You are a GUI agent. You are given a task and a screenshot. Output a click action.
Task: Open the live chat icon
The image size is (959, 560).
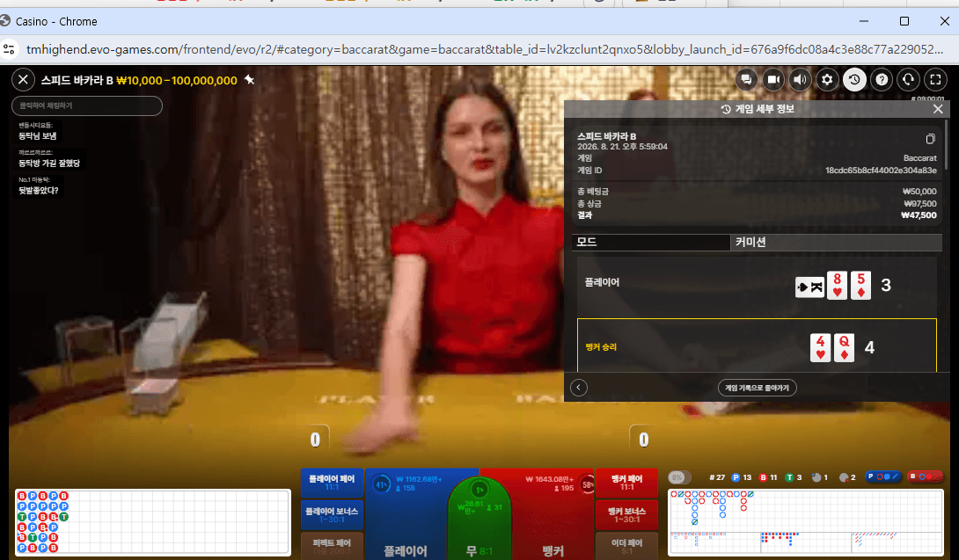coord(746,79)
